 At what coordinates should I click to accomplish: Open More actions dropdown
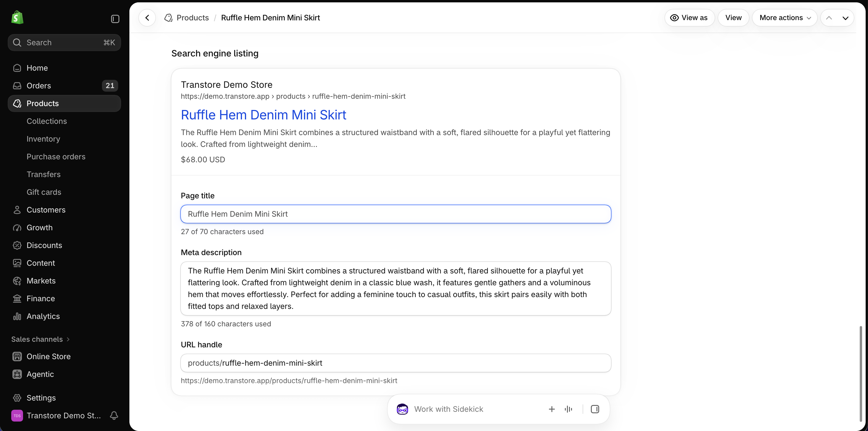click(x=785, y=17)
